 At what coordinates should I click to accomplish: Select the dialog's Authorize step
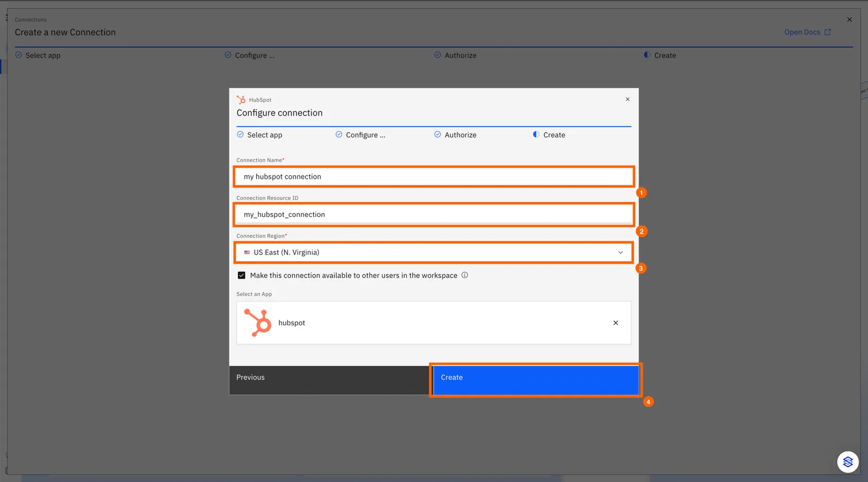[456, 135]
